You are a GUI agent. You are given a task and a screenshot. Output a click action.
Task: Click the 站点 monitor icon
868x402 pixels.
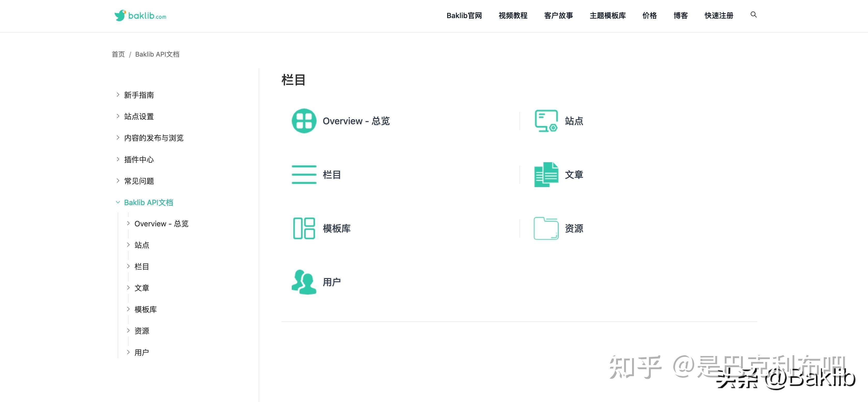(x=546, y=121)
